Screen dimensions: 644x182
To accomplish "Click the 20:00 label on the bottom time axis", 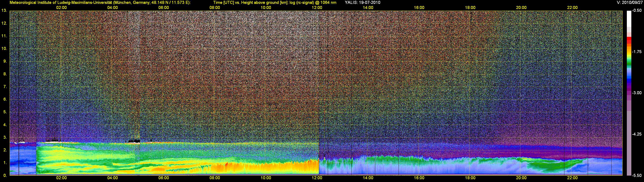I will coord(521,178).
